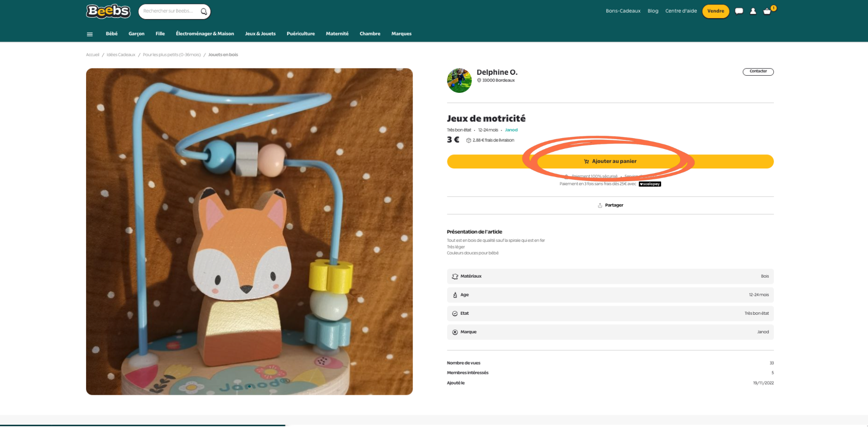Open the hamburger menu icon
The height and width of the screenshot is (427, 868).
90,34
